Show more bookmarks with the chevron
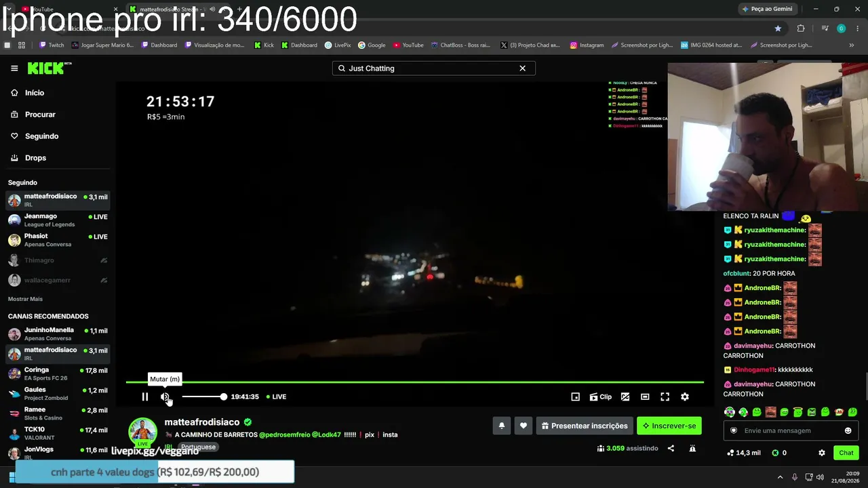The height and width of the screenshot is (488, 868). [852, 45]
